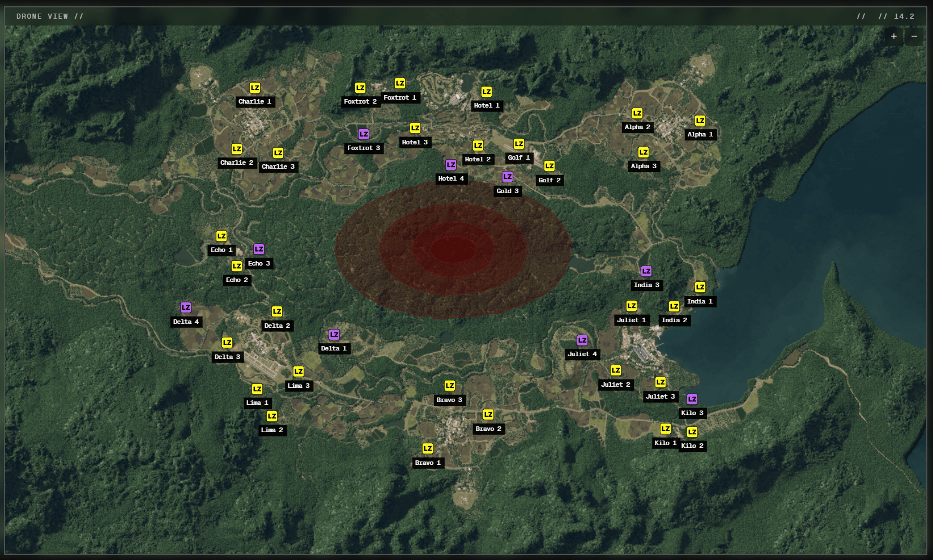This screenshot has height=560, width=933.
Task: Select the Foxtrot 1 LZ marker icon
Action: click(x=400, y=83)
